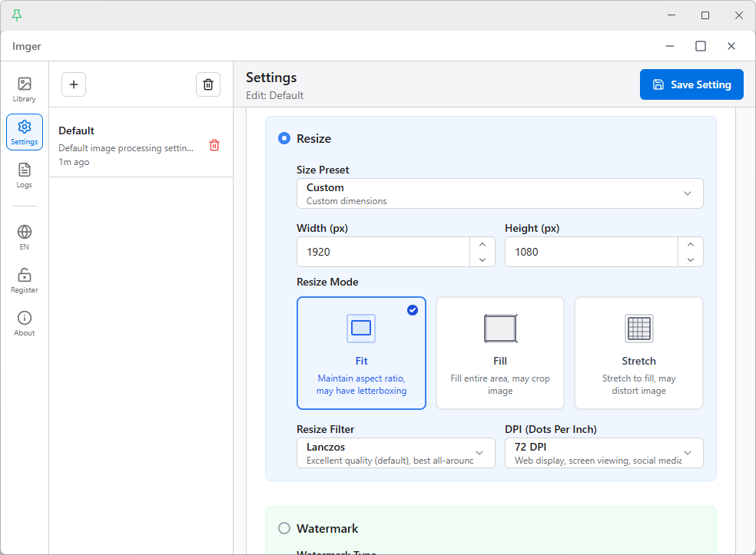Viewport: 756px width, 555px height.
Task: Open the DPI 72 DPI dropdown
Action: click(x=604, y=453)
